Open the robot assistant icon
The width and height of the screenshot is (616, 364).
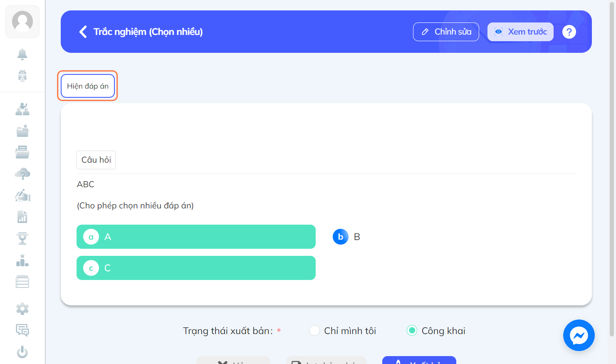tap(22, 76)
